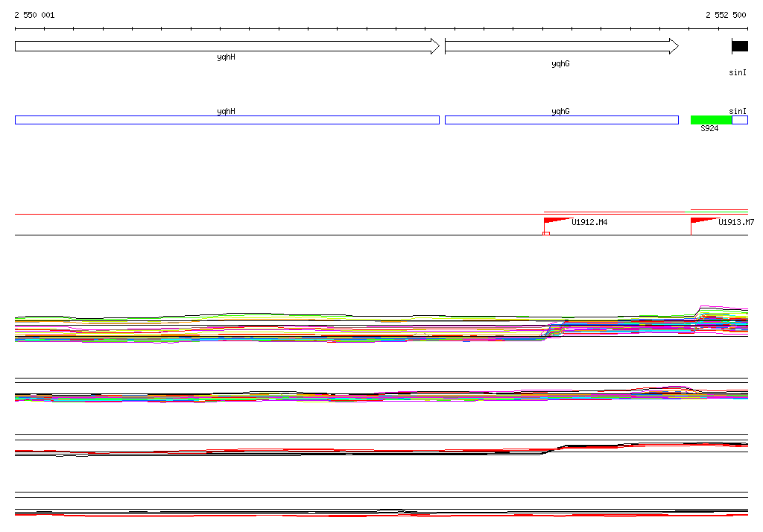The height and width of the screenshot is (532, 763).
Task: Click the U1912.M4 text label
Action: tap(589, 223)
